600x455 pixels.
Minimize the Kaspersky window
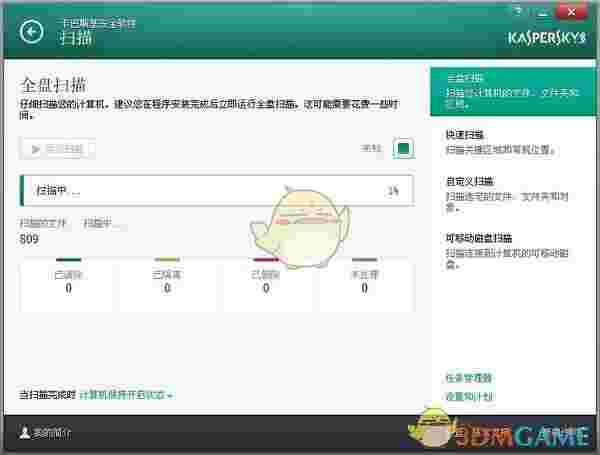pos(543,12)
